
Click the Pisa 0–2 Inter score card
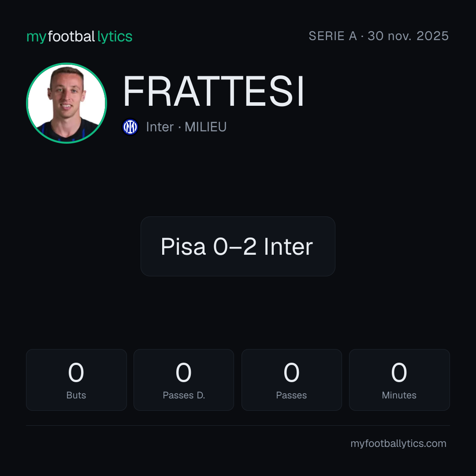coord(238,246)
